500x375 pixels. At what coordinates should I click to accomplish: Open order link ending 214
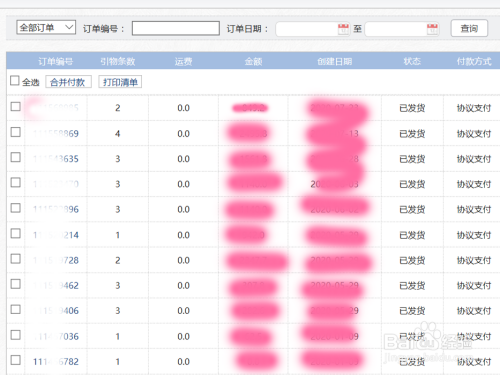[x=56, y=235]
